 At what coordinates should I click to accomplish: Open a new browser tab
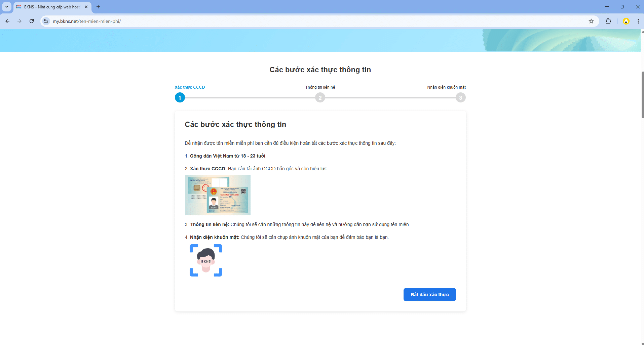(x=98, y=7)
